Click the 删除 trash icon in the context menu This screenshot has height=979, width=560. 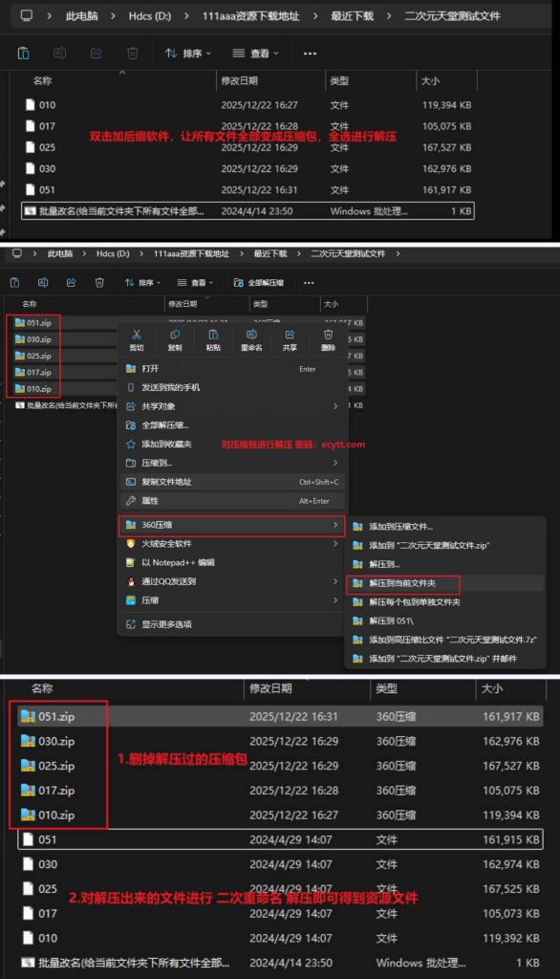(328, 335)
